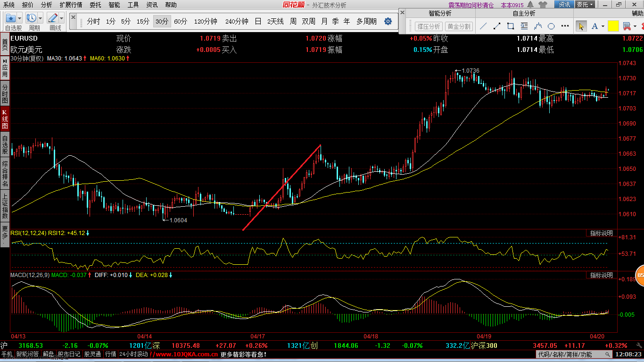Open the 分时图 sidebar tab

pos(5,93)
